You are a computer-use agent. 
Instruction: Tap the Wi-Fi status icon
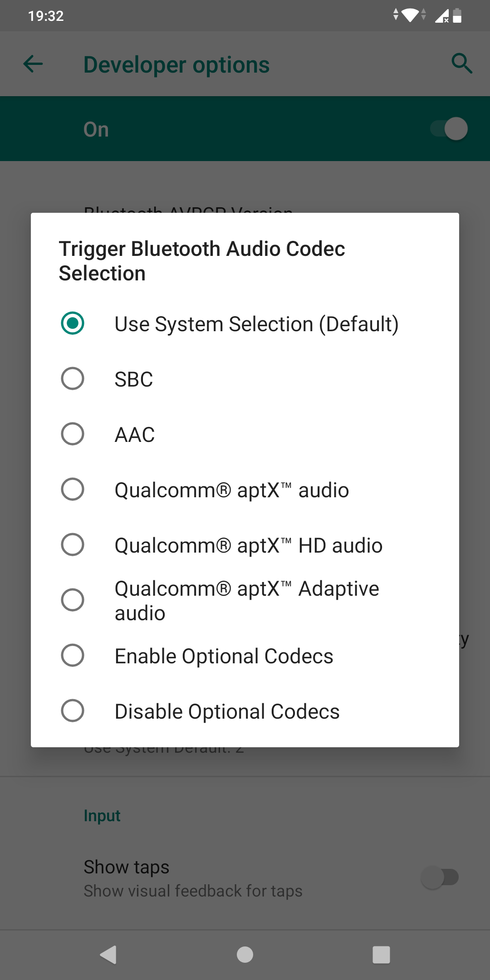click(410, 15)
